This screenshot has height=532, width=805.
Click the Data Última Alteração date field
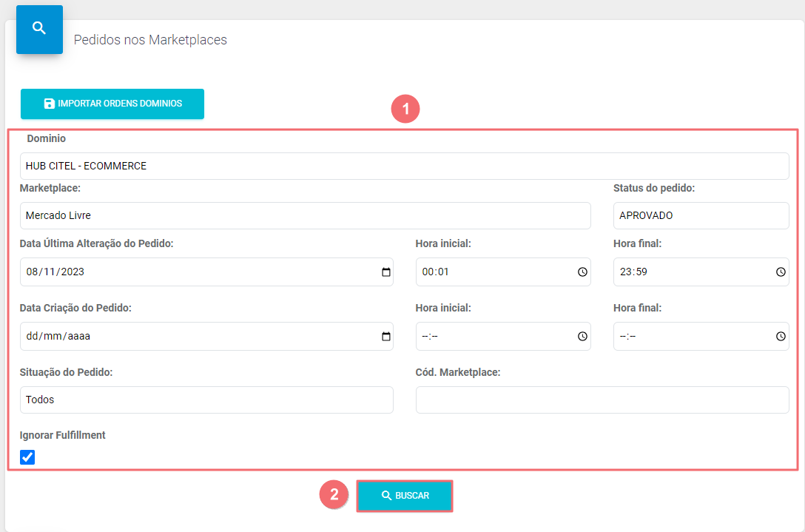(x=206, y=272)
